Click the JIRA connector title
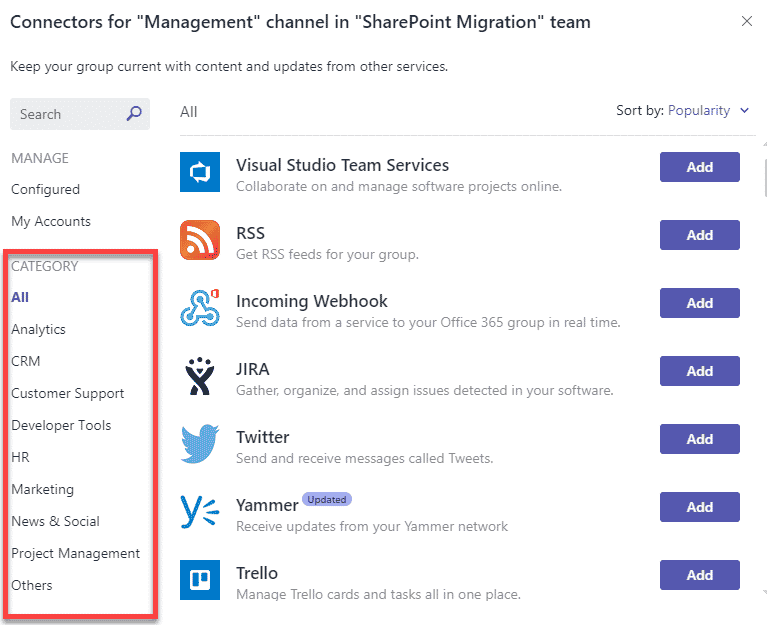 (252, 369)
